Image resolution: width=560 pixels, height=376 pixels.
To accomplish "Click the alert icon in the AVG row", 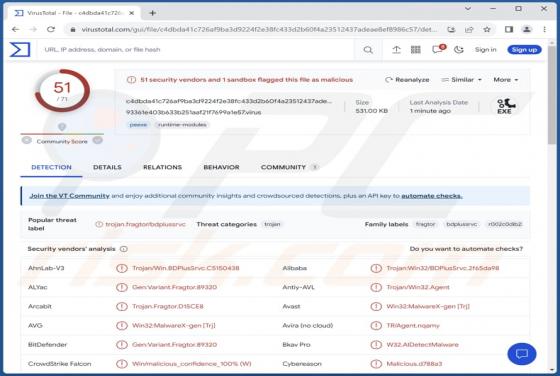I will (x=122, y=325).
